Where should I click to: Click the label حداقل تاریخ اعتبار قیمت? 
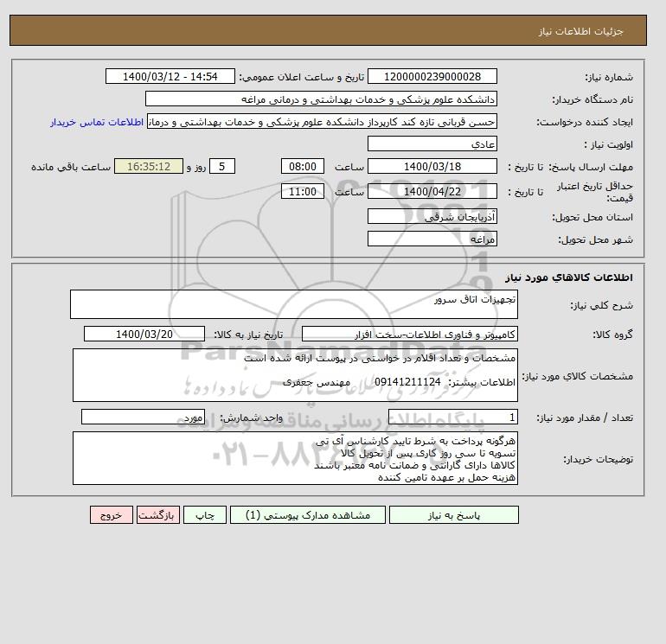tap(595, 192)
